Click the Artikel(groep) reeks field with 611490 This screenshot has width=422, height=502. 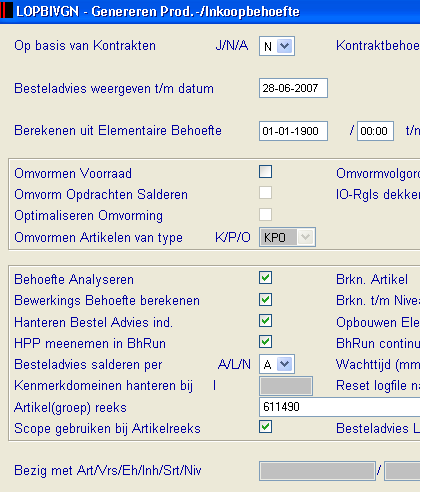(339, 407)
